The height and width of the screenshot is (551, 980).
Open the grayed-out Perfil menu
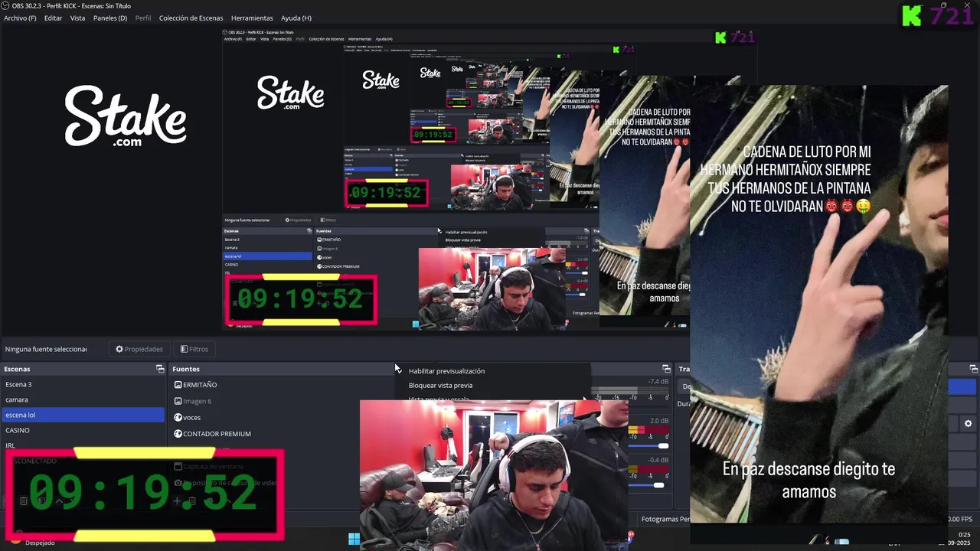click(143, 18)
